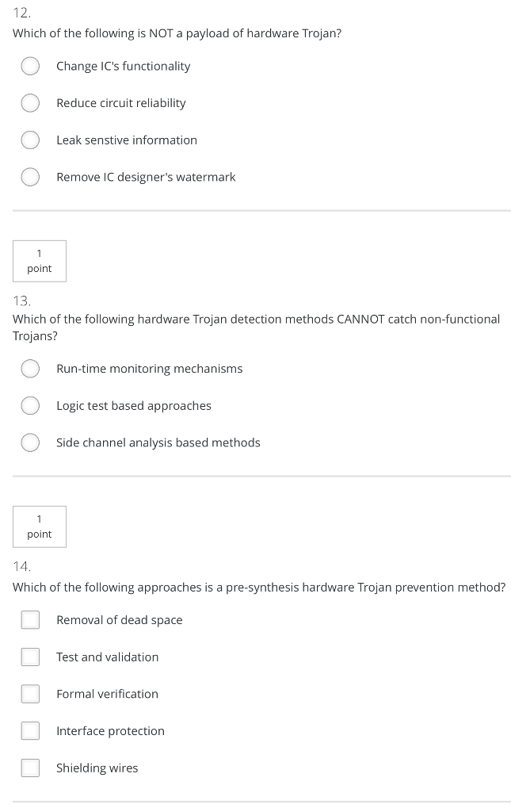Pick "Side channel analysis based methods" answer
Viewport: 511px width, 812px height.
tap(30, 442)
